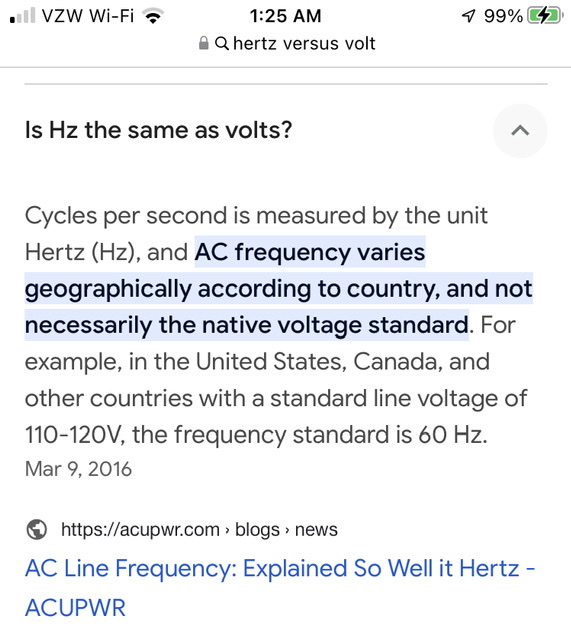571x640 pixels.
Task: Tap the "Is Hz the same as volts?" question
Action: [x=158, y=130]
